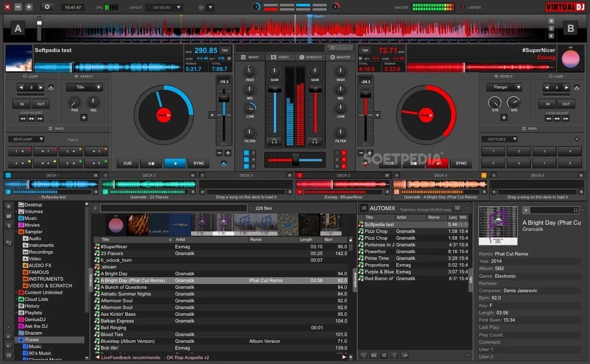Increase right deck loop length arrow
Image resolution: width=590 pixels, height=364 pixels.
point(566,87)
